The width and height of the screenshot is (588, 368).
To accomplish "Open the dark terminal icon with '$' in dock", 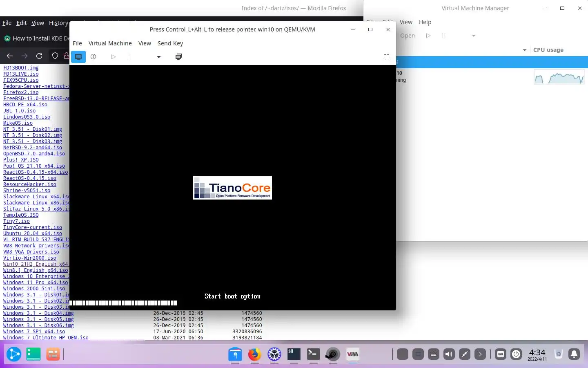I will click(294, 354).
